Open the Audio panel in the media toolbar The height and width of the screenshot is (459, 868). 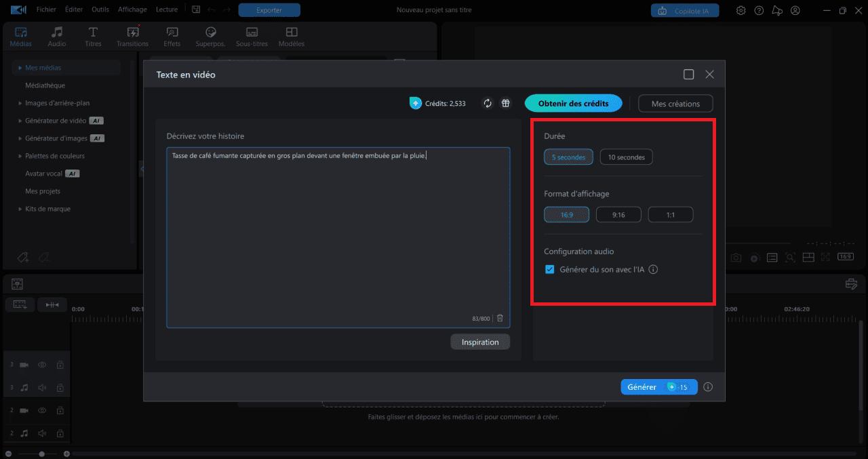57,35
